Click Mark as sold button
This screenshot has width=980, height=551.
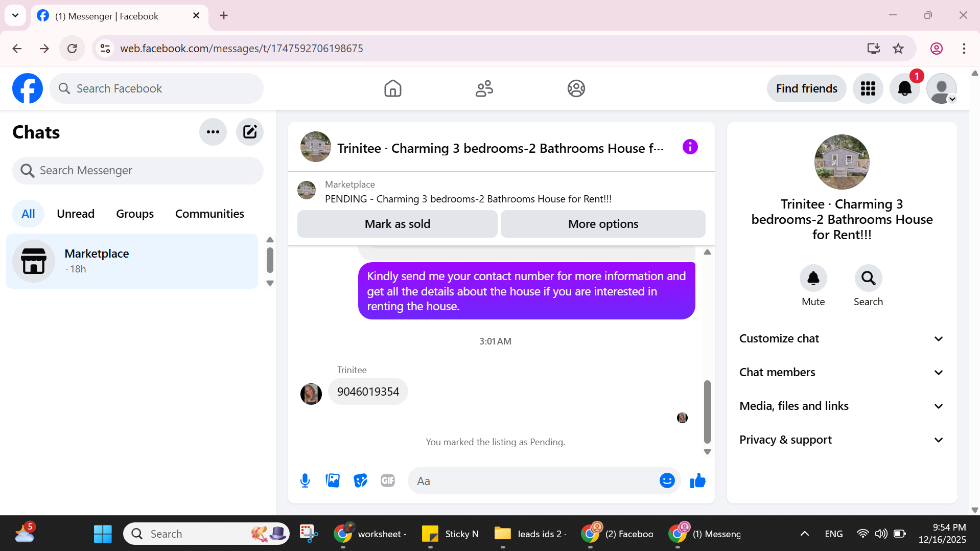(398, 224)
